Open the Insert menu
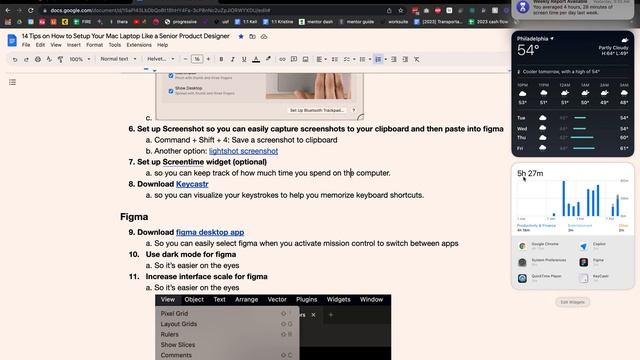This screenshot has height=360, width=640. 74,45
